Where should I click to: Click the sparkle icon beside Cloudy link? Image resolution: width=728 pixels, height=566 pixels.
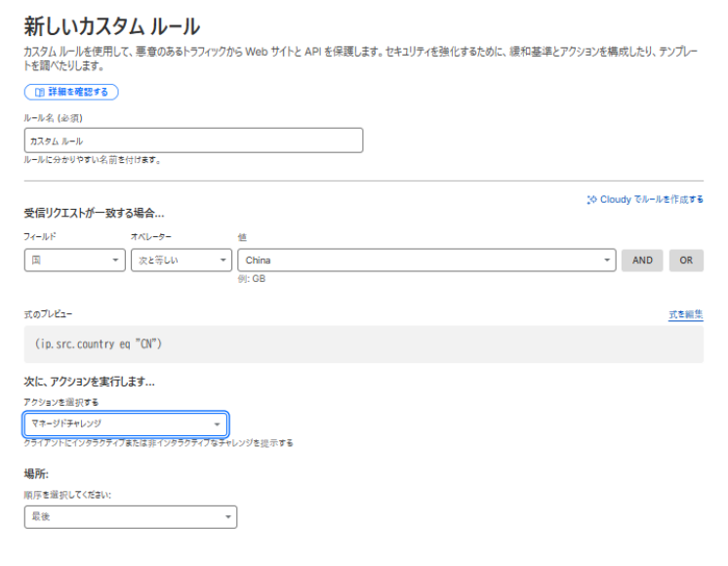[x=591, y=199]
